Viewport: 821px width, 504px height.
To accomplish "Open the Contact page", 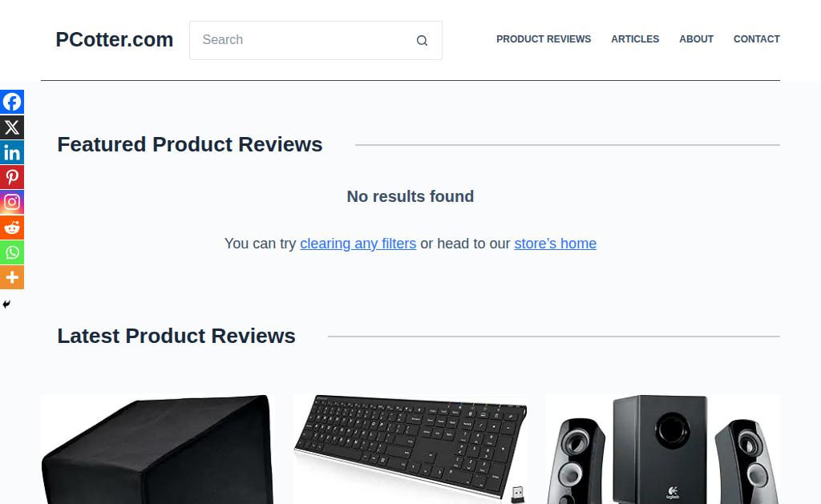I will click(x=756, y=39).
